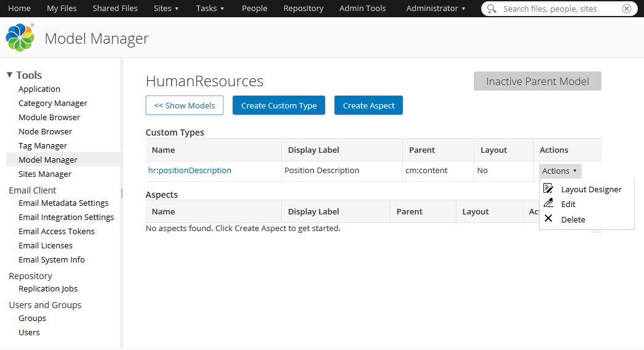
Task: Open Tag Manager in sidebar
Action: point(43,145)
